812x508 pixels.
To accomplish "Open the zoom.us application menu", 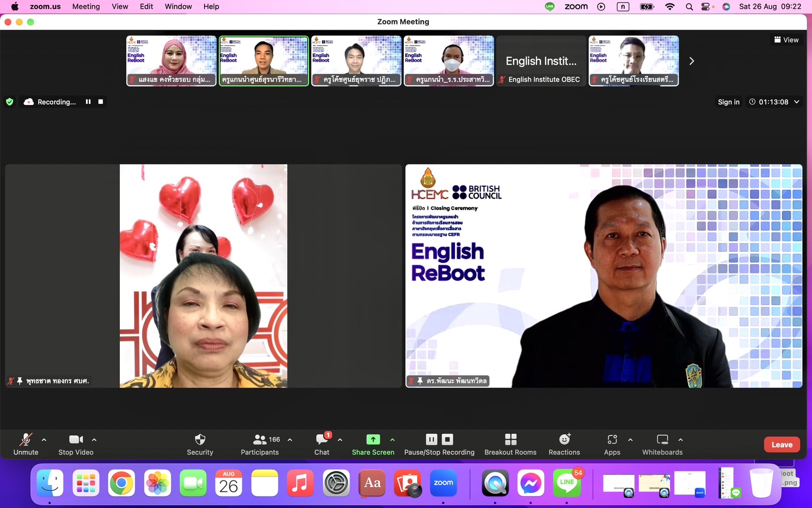I will tap(45, 7).
